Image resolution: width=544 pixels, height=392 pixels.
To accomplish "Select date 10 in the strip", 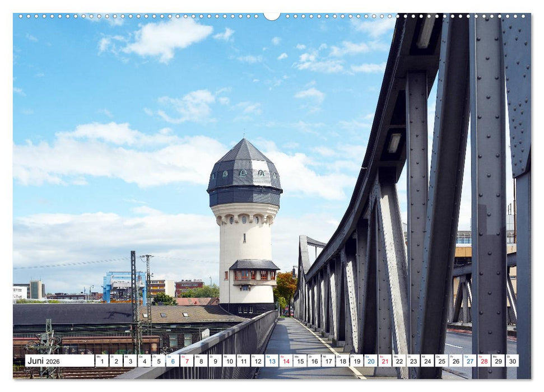I will (x=230, y=361).
